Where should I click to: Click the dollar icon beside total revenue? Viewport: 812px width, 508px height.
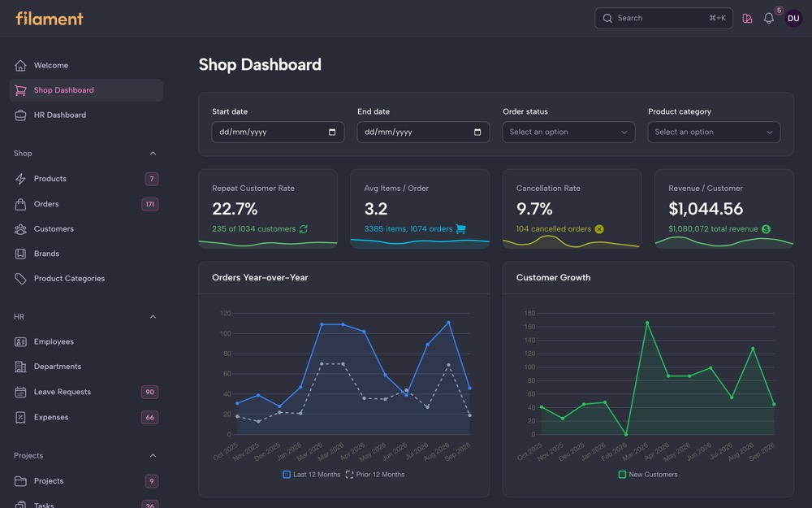coord(766,229)
